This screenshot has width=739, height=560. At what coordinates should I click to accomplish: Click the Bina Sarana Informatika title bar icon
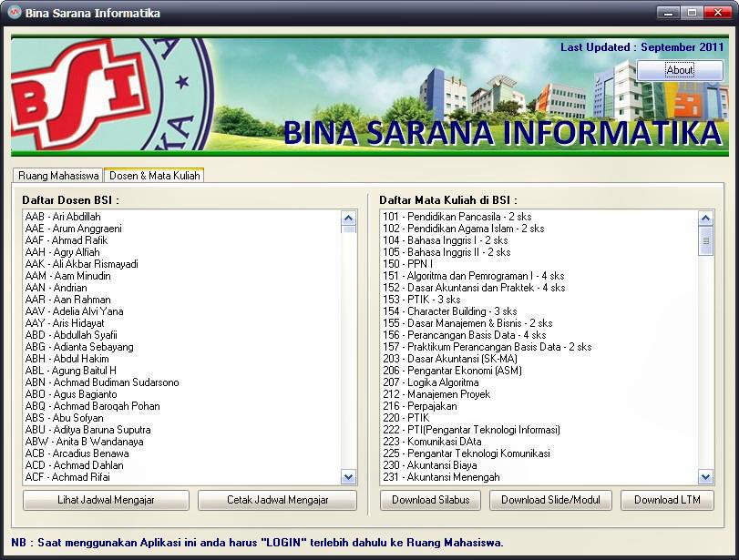tap(15, 13)
